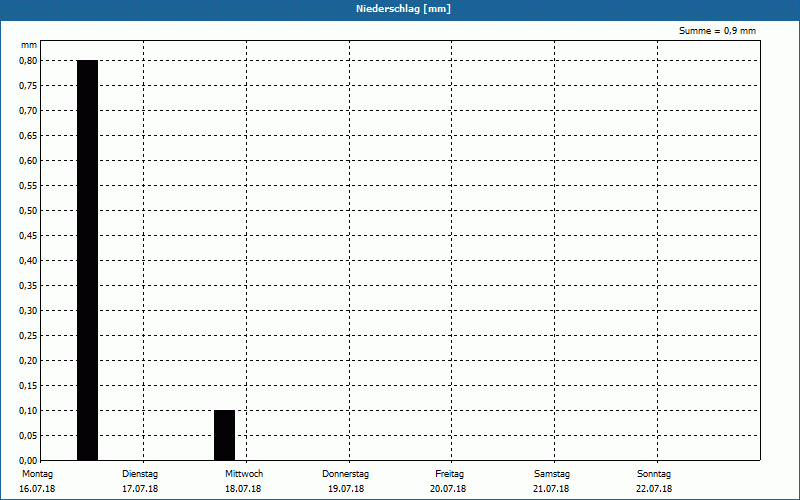800x500 pixels.
Task: Click the Dienstag axis label
Action: point(140,474)
